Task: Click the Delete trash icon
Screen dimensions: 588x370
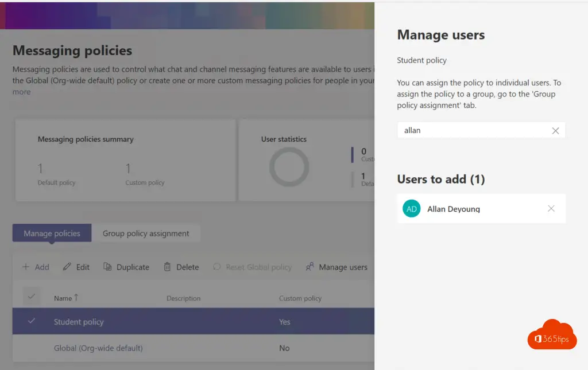Action: pyautogui.click(x=168, y=267)
